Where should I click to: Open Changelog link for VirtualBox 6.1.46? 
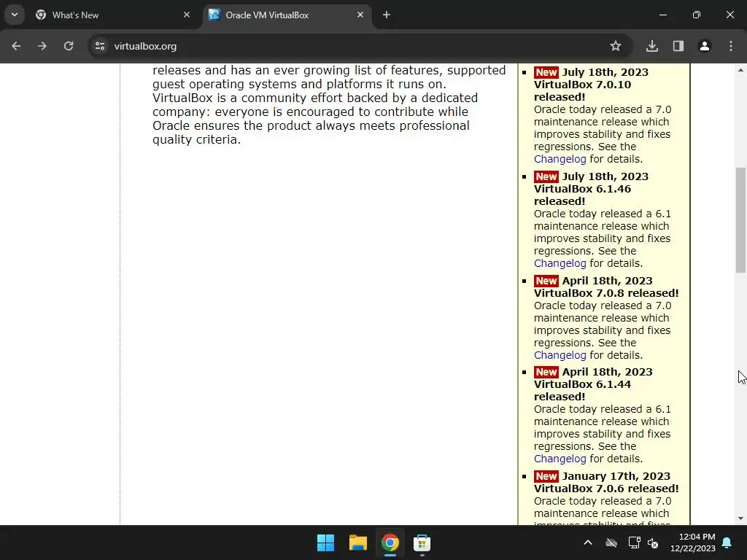coord(560,263)
